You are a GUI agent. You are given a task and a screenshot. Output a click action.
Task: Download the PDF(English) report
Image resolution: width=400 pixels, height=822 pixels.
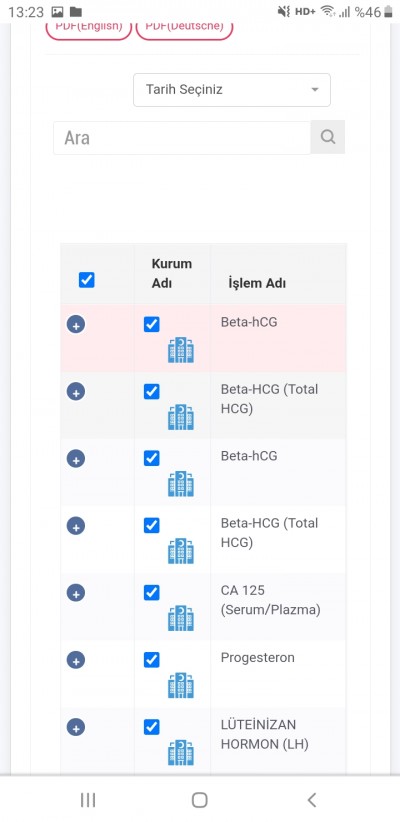click(x=89, y=27)
